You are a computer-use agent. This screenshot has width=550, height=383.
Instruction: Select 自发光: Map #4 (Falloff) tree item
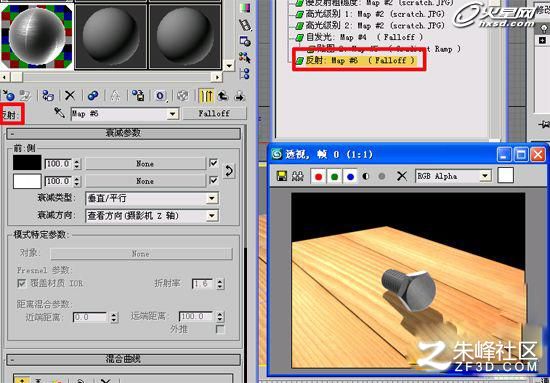coord(360,37)
